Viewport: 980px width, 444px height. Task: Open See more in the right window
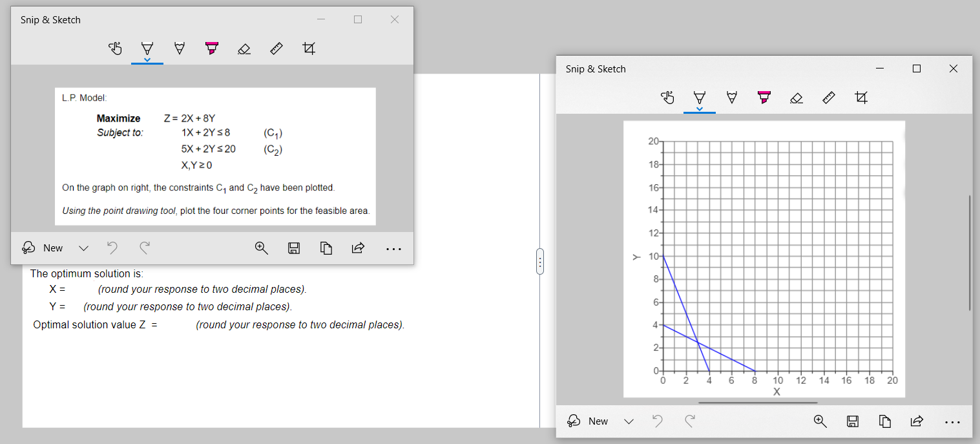[952, 421]
